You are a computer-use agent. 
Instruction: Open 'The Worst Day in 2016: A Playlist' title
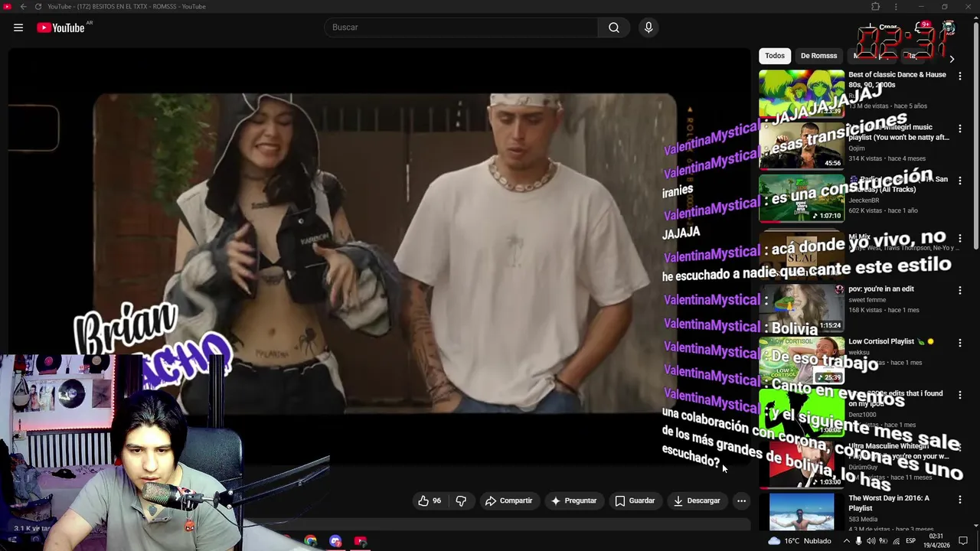889,503
